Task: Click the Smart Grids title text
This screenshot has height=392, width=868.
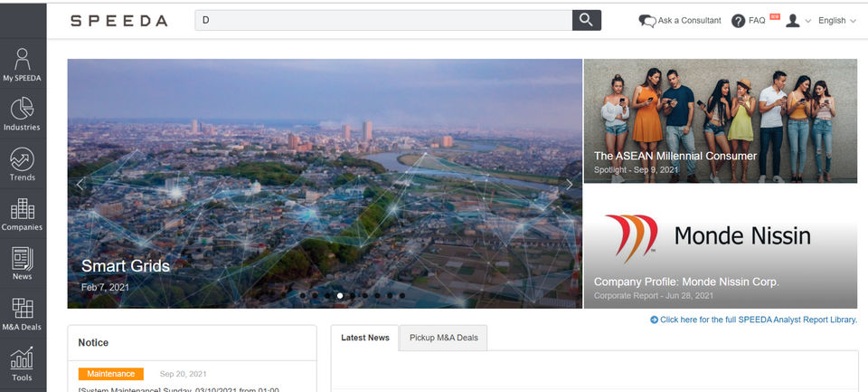Action: click(126, 266)
